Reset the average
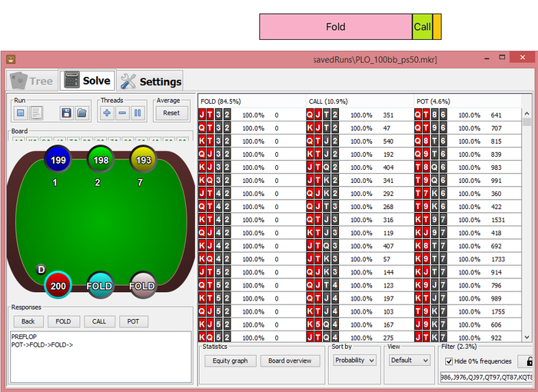This screenshot has width=538, height=392. pos(171,113)
